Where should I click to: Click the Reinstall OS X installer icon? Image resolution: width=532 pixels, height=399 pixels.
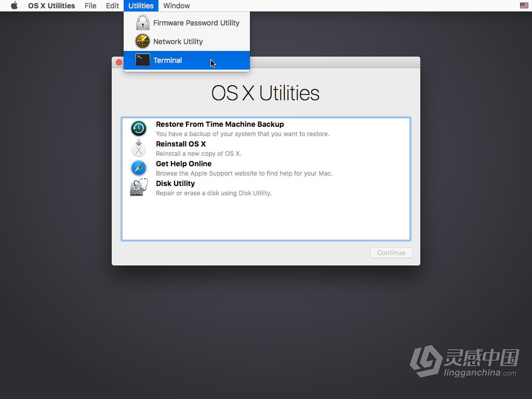pyautogui.click(x=139, y=148)
